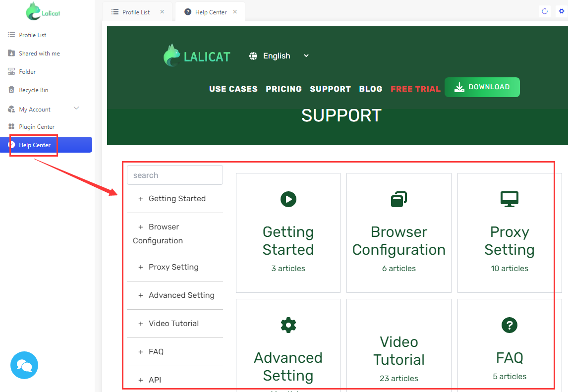Viewport: 568px width, 392px height.
Task: Expand FAQ in help sidebar
Action: click(x=141, y=352)
